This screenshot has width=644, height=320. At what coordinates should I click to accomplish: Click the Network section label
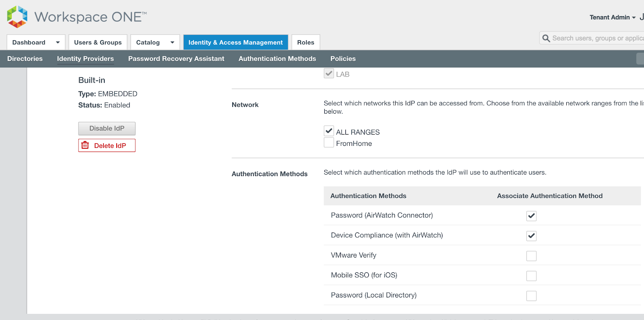pos(245,105)
